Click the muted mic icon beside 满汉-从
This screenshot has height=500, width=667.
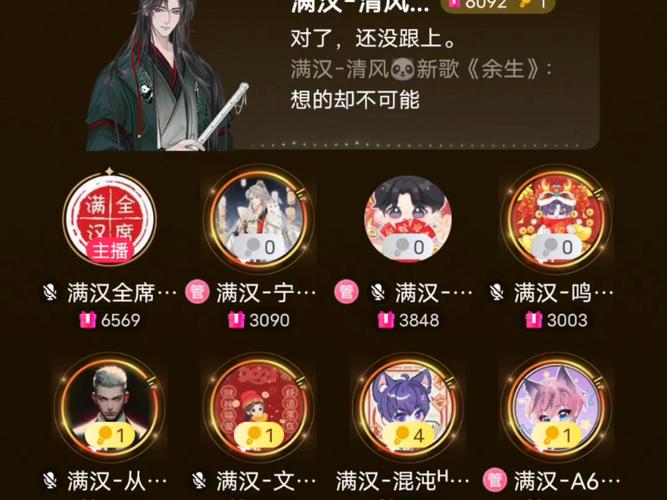[x=50, y=481]
